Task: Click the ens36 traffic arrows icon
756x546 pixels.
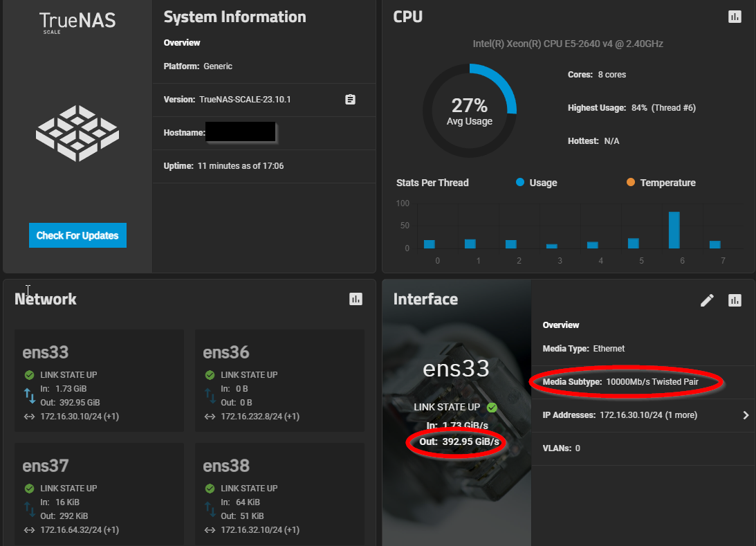Action: [x=210, y=396]
